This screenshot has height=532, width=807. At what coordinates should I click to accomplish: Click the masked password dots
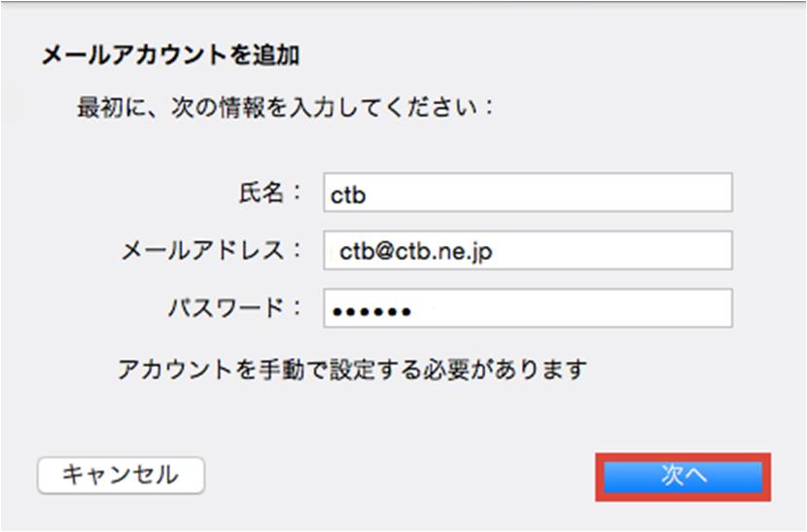371,311
